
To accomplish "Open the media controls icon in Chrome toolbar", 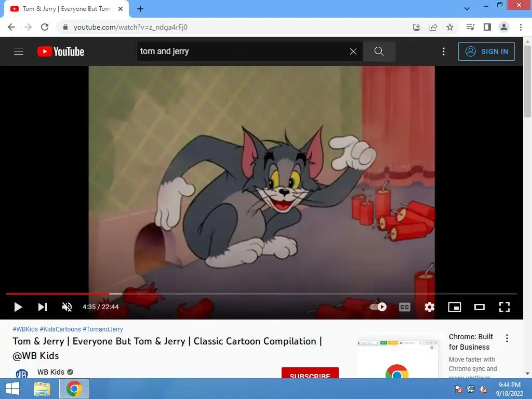I will pyautogui.click(x=470, y=27).
